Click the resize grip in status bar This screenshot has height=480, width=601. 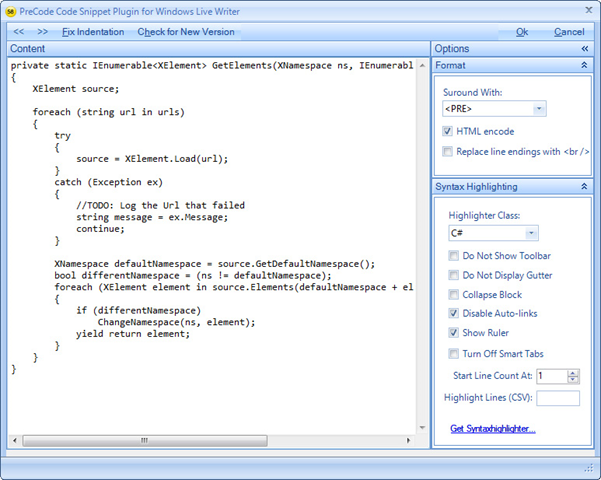[588, 468]
